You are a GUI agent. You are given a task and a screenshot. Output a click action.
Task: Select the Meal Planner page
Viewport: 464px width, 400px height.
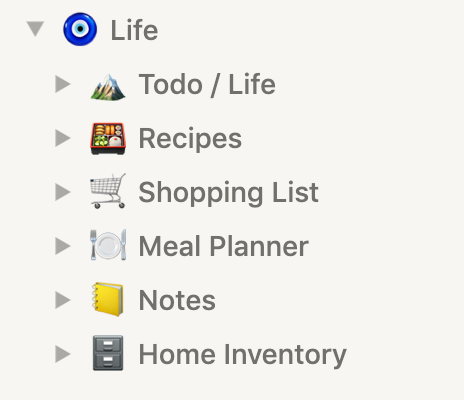(x=223, y=246)
